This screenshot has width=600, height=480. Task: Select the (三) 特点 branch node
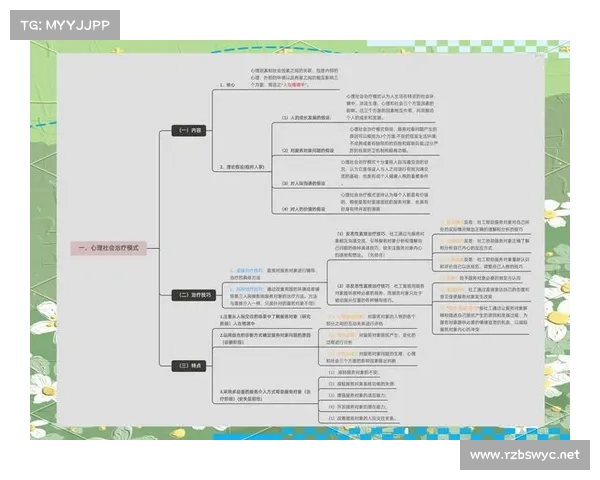pos(185,365)
